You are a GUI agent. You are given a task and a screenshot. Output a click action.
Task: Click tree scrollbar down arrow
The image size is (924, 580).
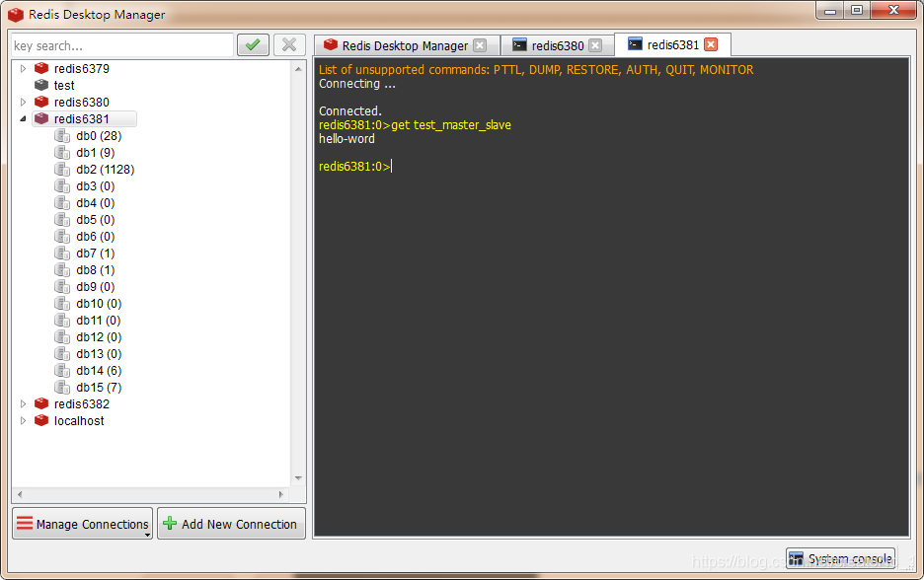tap(298, 478)
